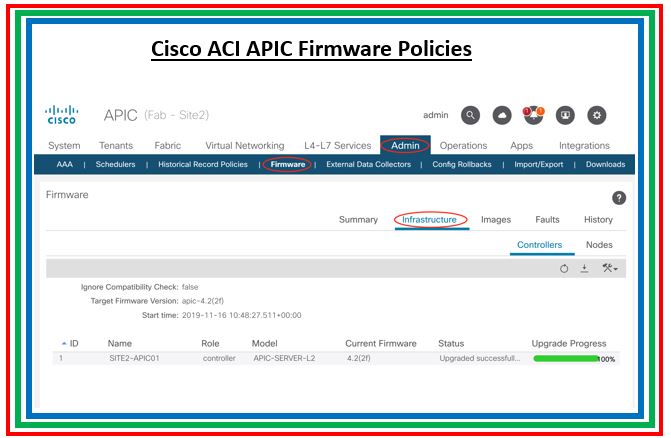Switch to the Nodes sub-tab

point(599,245)
